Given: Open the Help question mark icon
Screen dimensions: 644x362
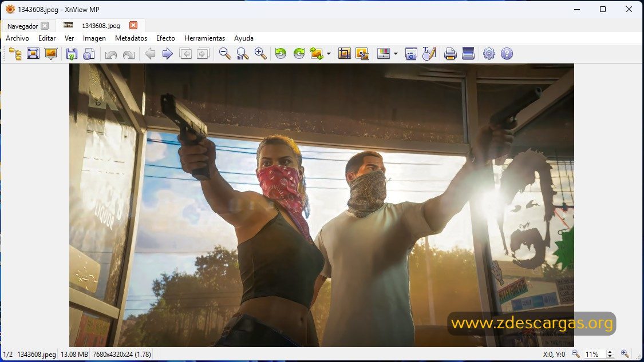Looking at the screenshot, I should tap(507, 54).
